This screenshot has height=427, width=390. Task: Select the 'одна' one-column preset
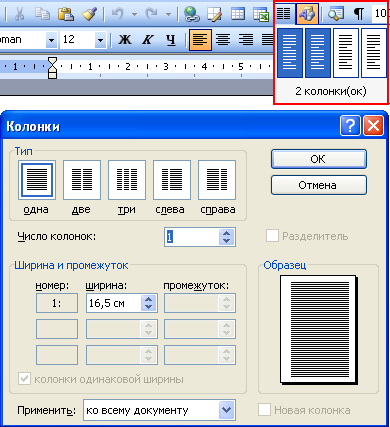coord(37,180)
